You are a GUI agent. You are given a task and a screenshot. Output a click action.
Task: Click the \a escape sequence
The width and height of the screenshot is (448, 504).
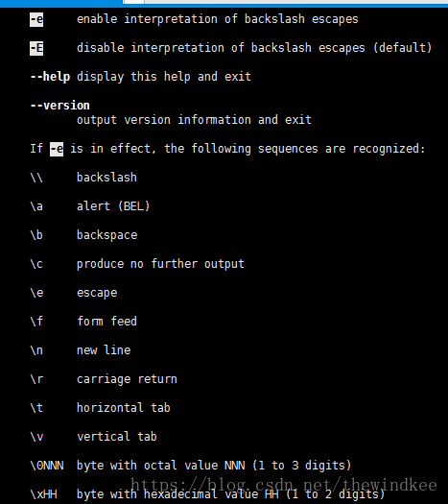[36, 206]
